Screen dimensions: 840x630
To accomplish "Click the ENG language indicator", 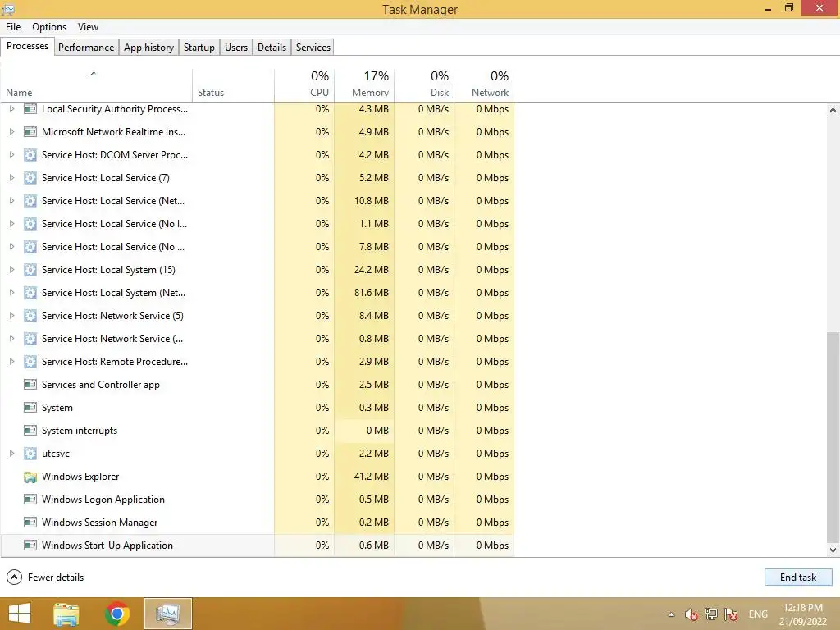I will click(x=757, y=614).
